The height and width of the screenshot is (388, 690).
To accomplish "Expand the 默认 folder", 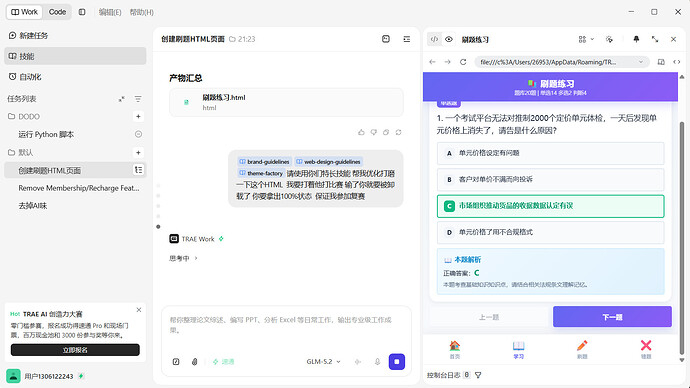I will (21, 153).
